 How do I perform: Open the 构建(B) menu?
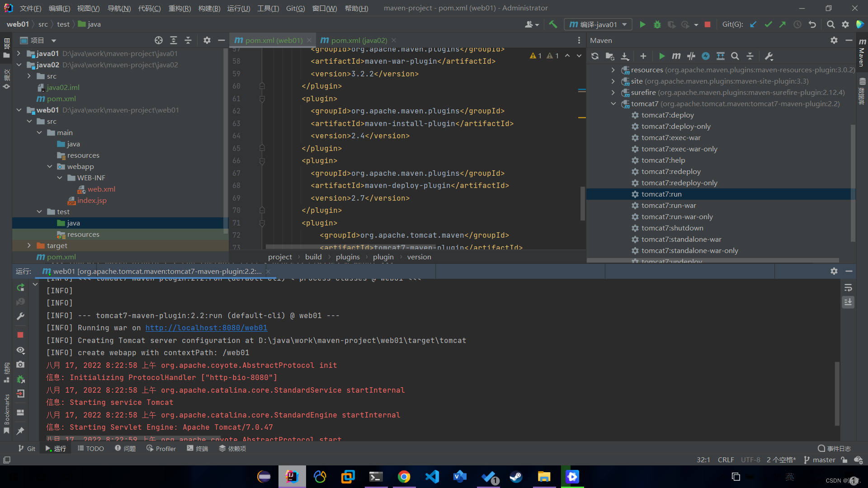click(x=209, y=8)
